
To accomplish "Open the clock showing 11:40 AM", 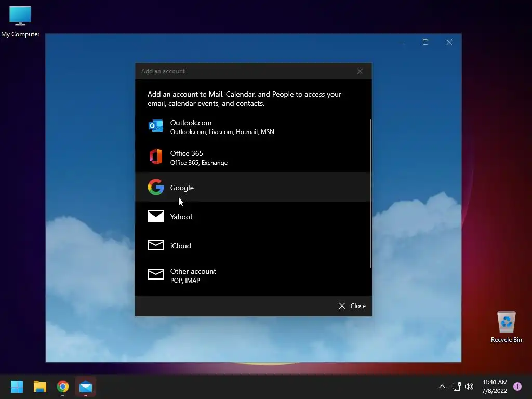I will click(x=495, y=387).
